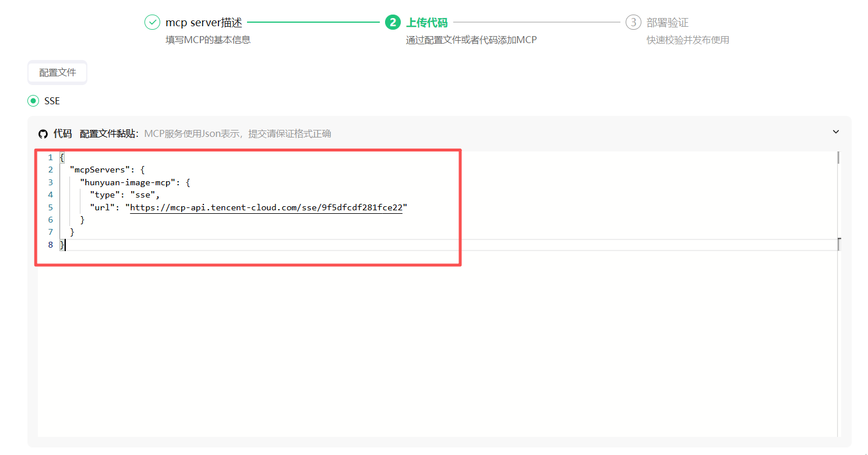The height and width of the screenshot is (455, 868).
Task: Click the completed step checkmark icon
Action: pyautogui.click(x=152, y=22)
